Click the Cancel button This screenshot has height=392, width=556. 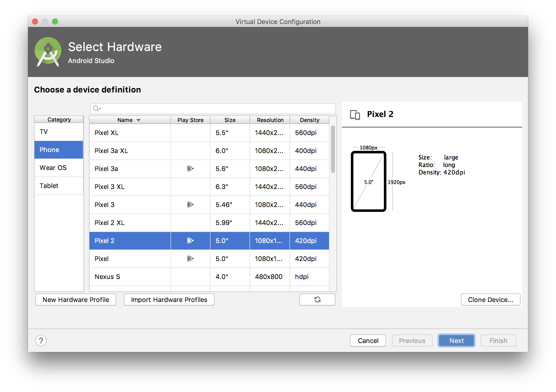(x=368, y=340)
